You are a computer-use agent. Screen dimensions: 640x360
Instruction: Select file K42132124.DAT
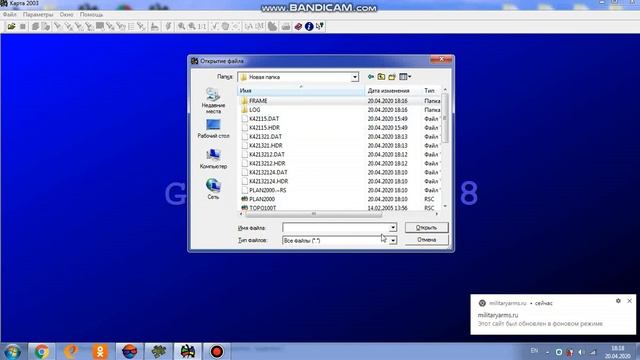[x=268, y=173]
